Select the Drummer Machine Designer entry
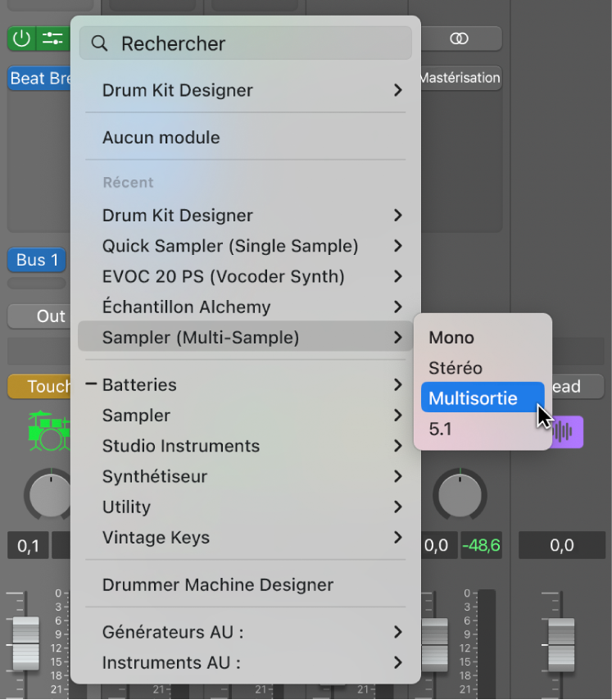Viewport: 612px width, 700px height. coord(218,585)
